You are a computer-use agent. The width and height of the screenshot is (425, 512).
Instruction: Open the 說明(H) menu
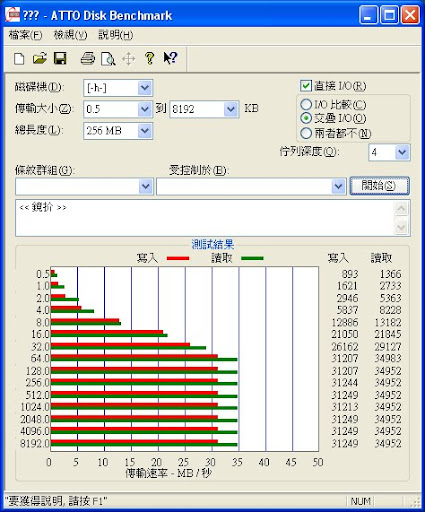(x=116, y=35)
